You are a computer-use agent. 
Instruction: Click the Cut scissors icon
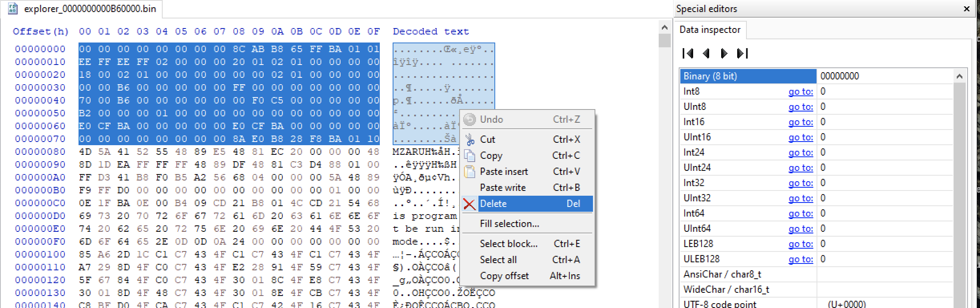point(470,140)
